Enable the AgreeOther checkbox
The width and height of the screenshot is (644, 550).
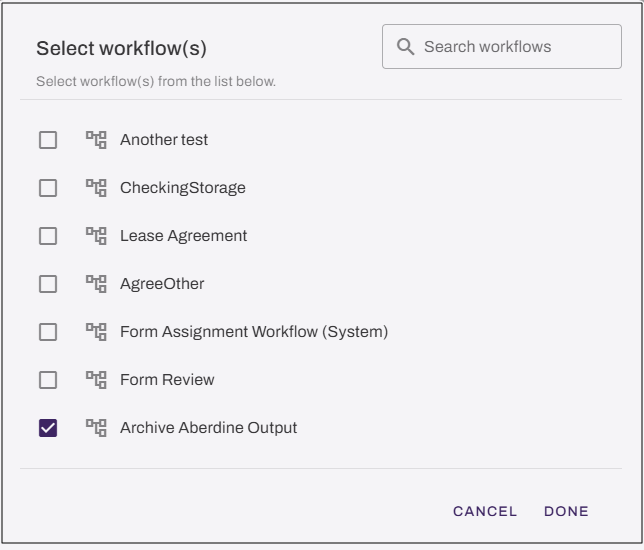tap(48, 284)
